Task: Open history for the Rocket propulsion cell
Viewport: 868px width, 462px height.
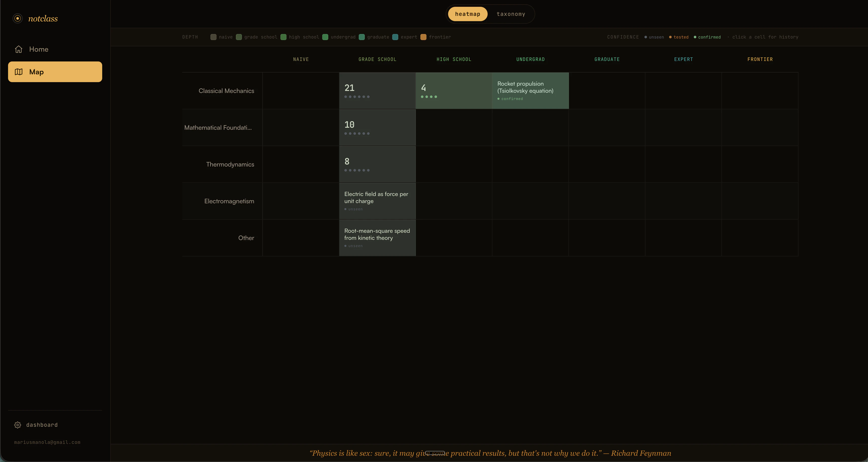Action: pyautogui.click(x=530, y=90)
